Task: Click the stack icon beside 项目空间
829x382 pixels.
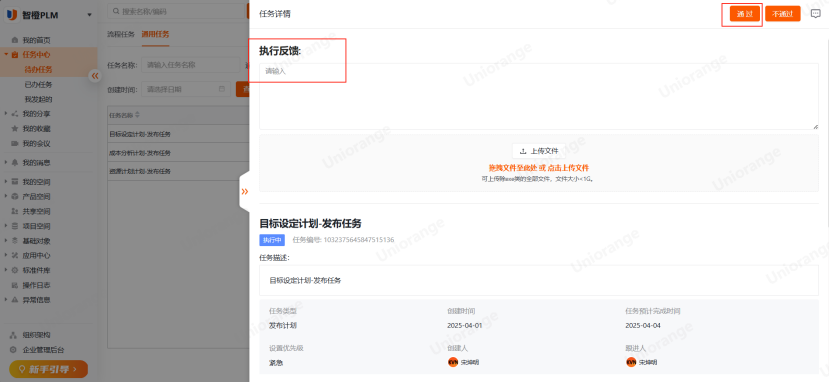Action: pos(15,226)
